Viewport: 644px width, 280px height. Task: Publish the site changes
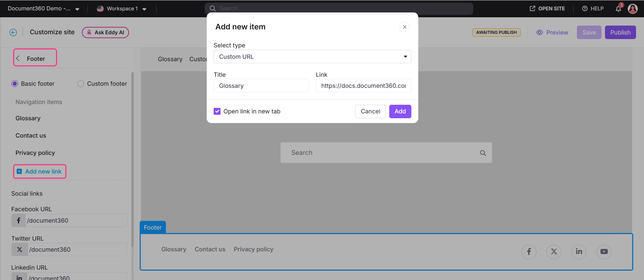[620, 32]
